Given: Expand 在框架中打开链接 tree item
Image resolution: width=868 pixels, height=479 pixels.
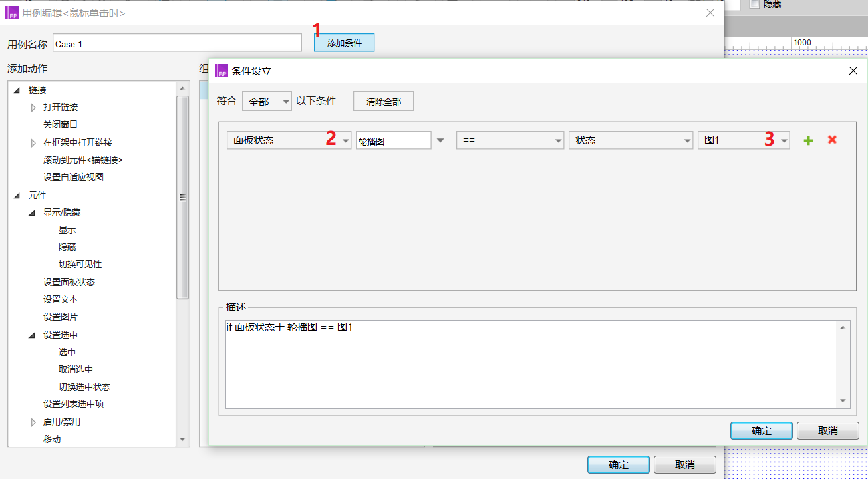Looking at the screenshot, I should [34, 142].
